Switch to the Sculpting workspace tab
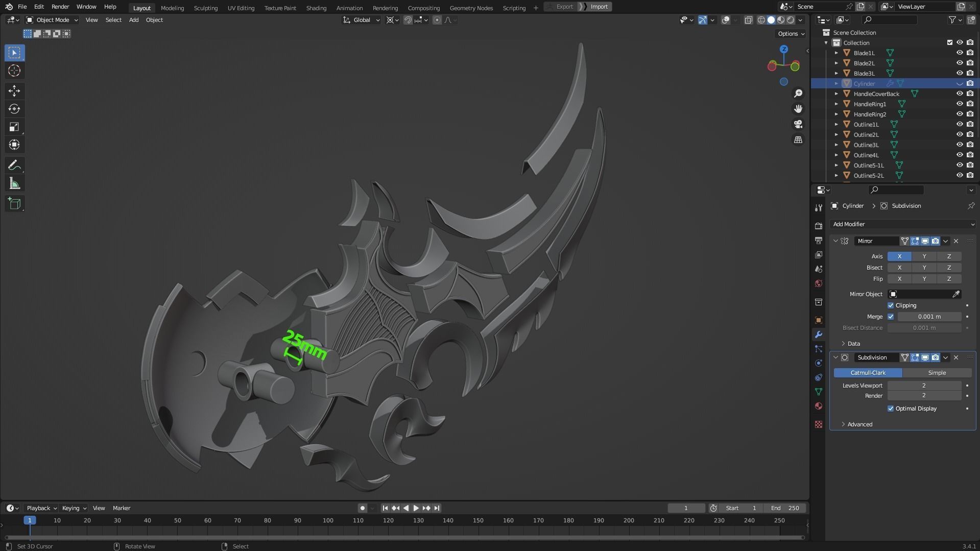The width and height of the screenshot is (980, 551). tap(205, 8)
